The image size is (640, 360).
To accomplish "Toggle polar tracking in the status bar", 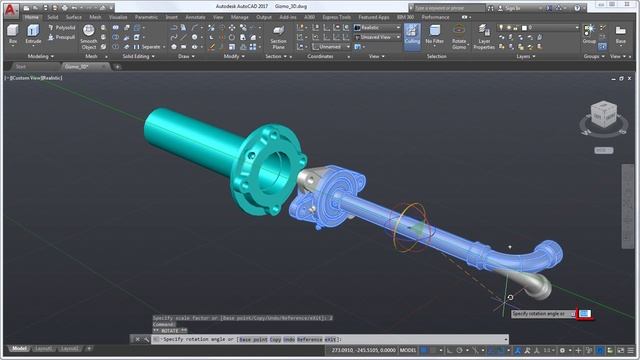I will [460, 350].
